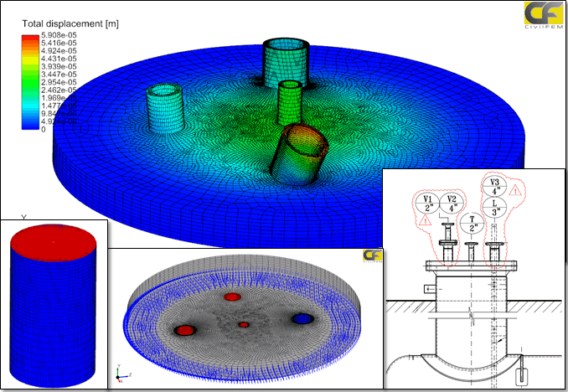Select the V1 2" nozzle tag
The height and width of the screenshot is (392, 568).
426,203
